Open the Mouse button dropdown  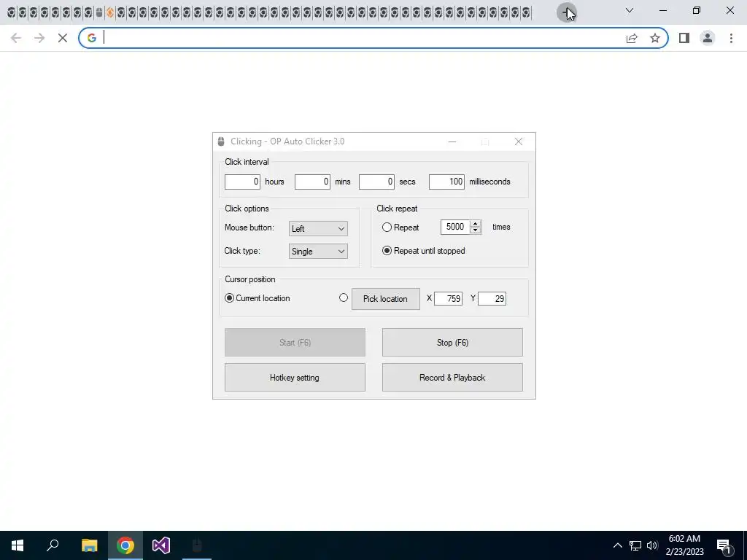click(318, 228)
